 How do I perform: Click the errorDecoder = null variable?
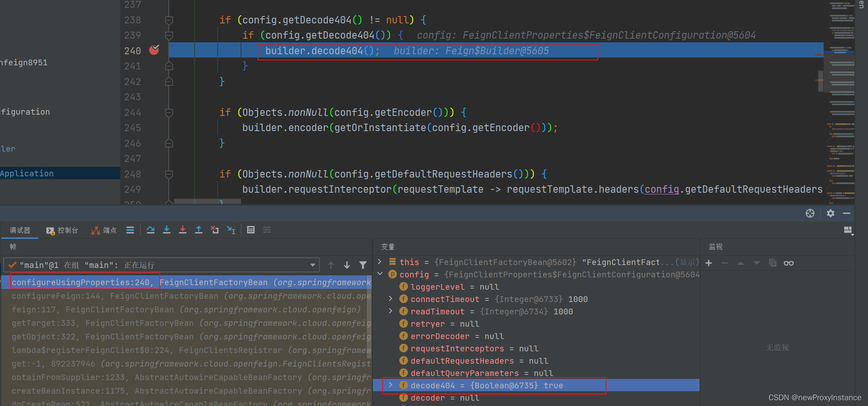coord(457,336)
